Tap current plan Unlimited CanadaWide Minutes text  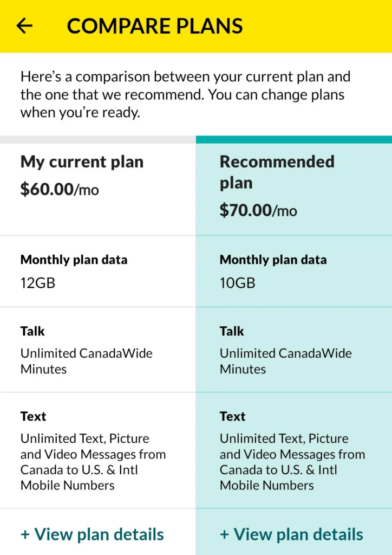(x=87, y=361)
